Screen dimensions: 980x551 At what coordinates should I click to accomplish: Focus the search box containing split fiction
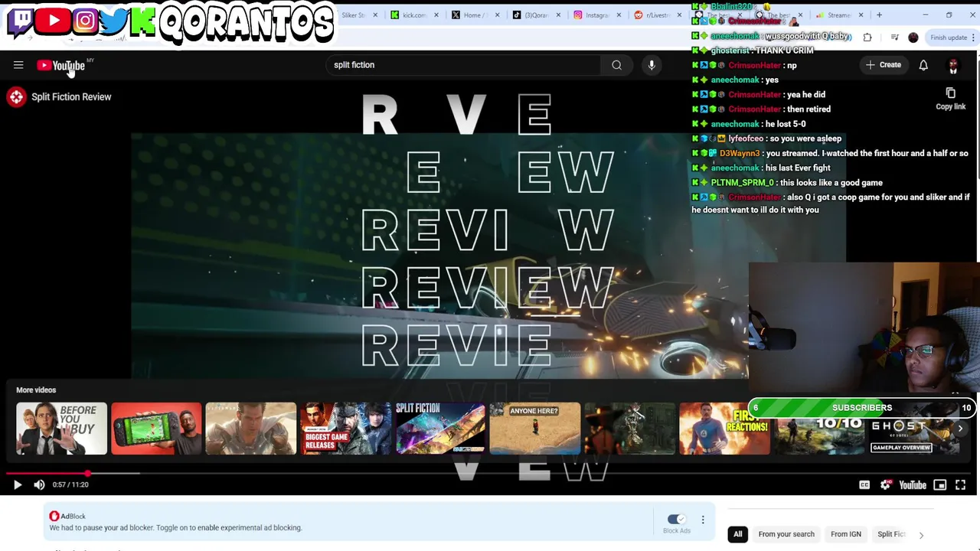463,65
